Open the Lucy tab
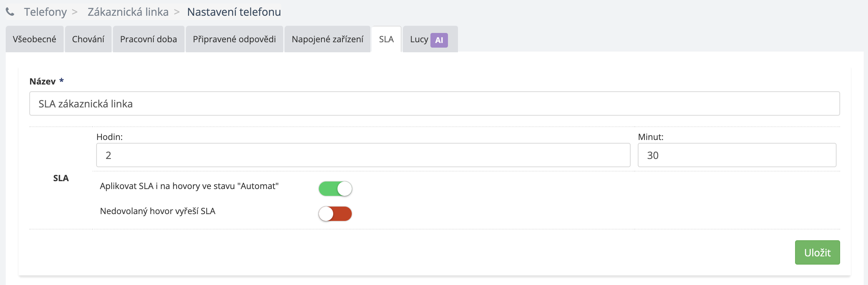This screenshot has height=285, width=868. click(419, 39)
